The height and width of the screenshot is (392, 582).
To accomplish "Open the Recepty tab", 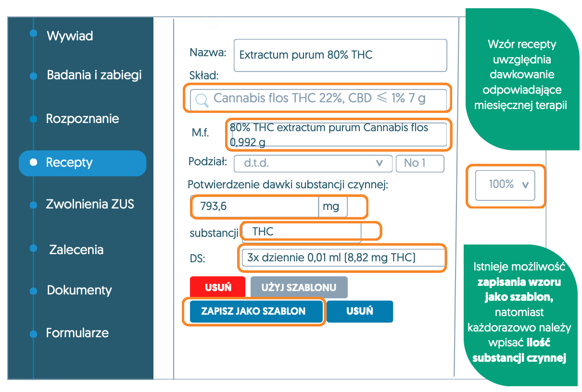I will click(x=69, y=162).
